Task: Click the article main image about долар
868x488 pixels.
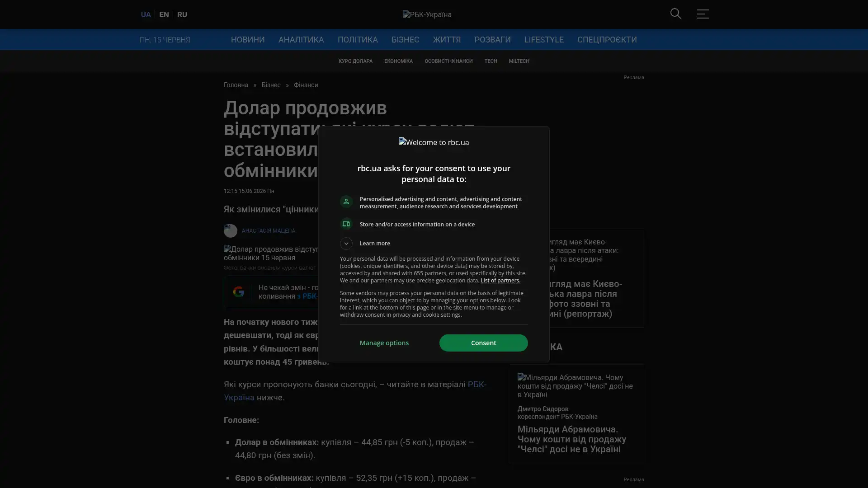Action: 271,253
